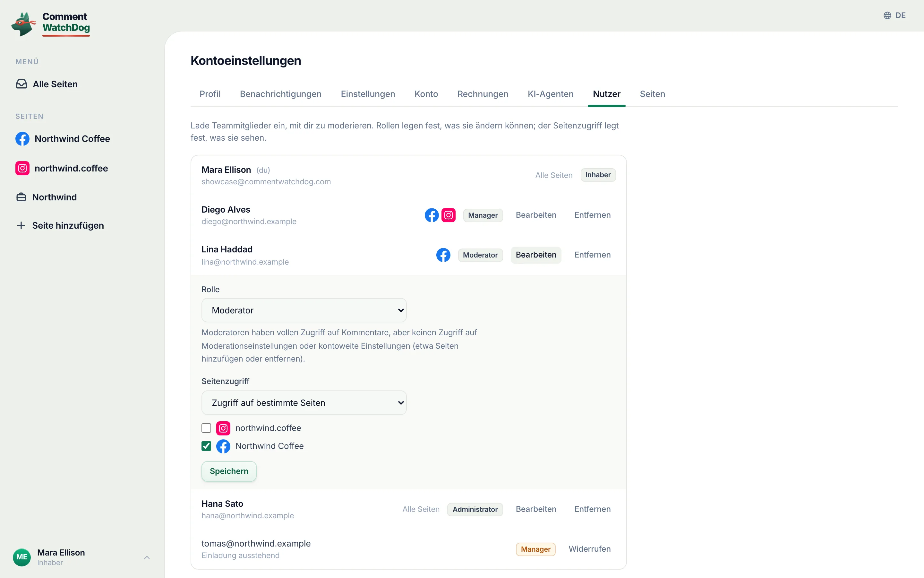Open the Rolle dropdown showing Moderator
The width and height of the screenshot is (924, 578).
(304, 311)
